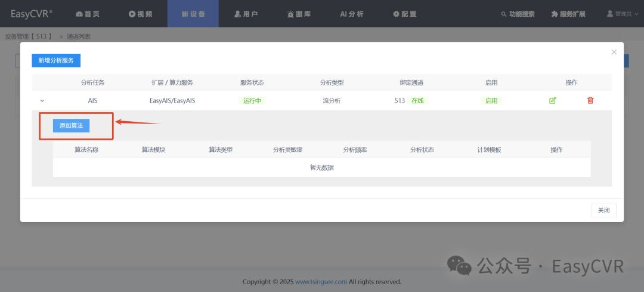Open the www.tsingsee.com link
Viewport: 644px width, 292px height.
[321, 282]
